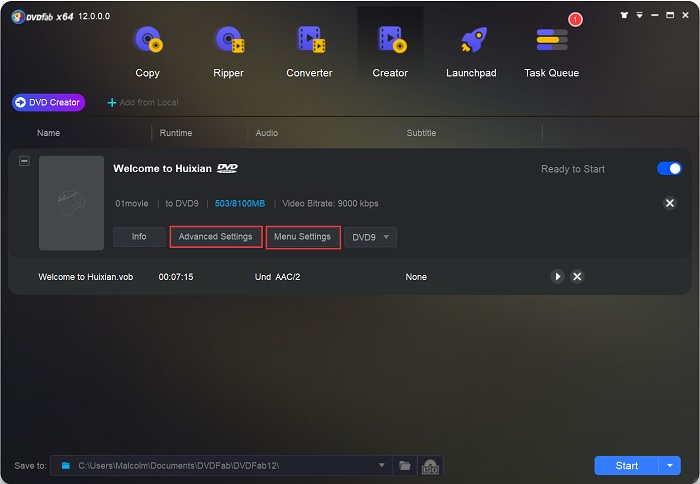
Task: Open the Info button
Action: [139, 237]
